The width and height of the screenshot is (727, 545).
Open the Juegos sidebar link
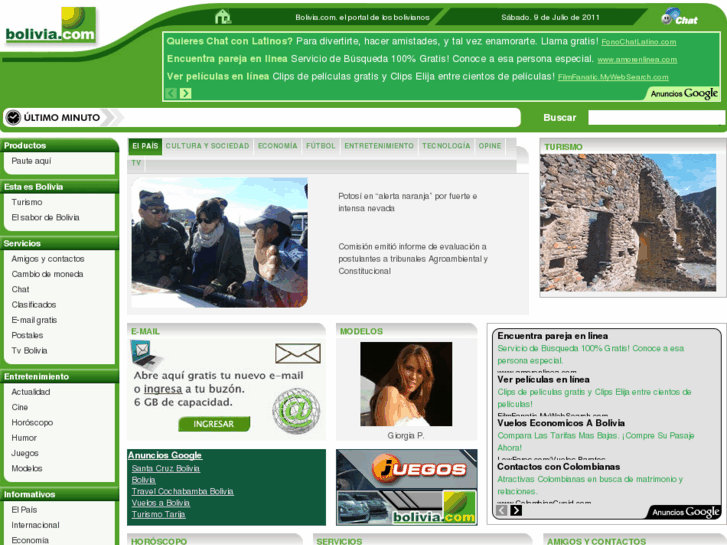(x=25, y=453)
